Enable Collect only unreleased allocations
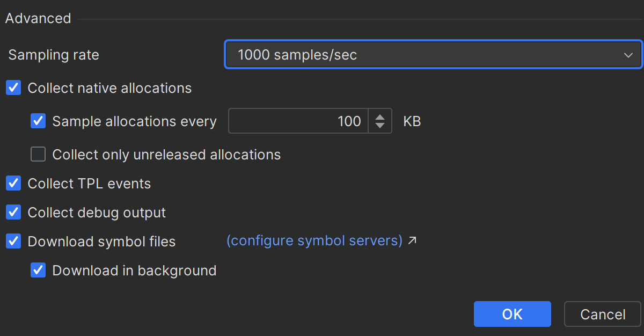 pyautogui.click(x=38, y=155)
